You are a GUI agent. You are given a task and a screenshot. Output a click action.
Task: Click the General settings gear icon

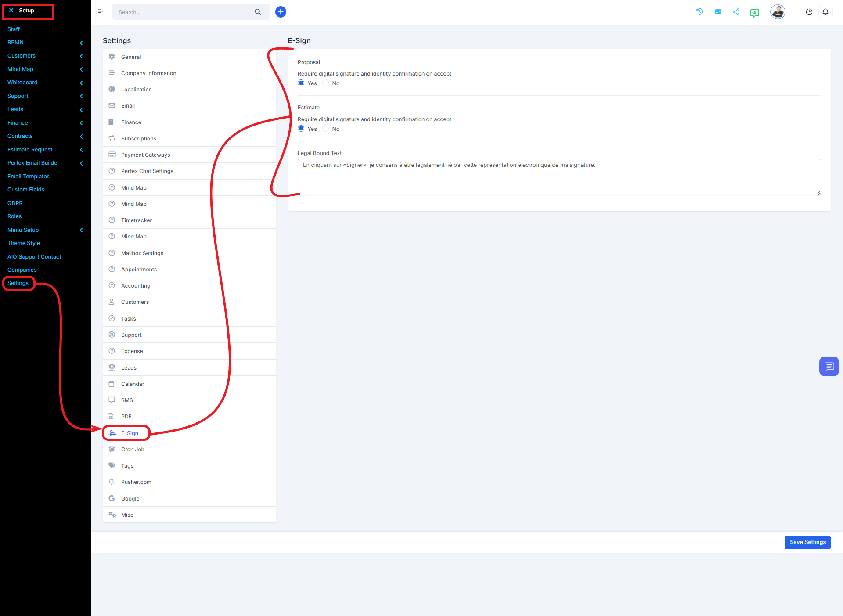click(112, 57)
